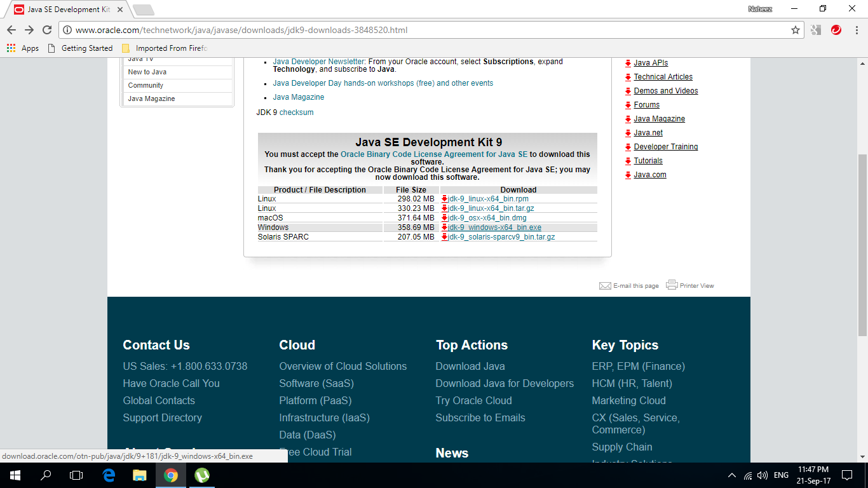
Task: Reload the Oracle JDK page
Action: point(47,30)
